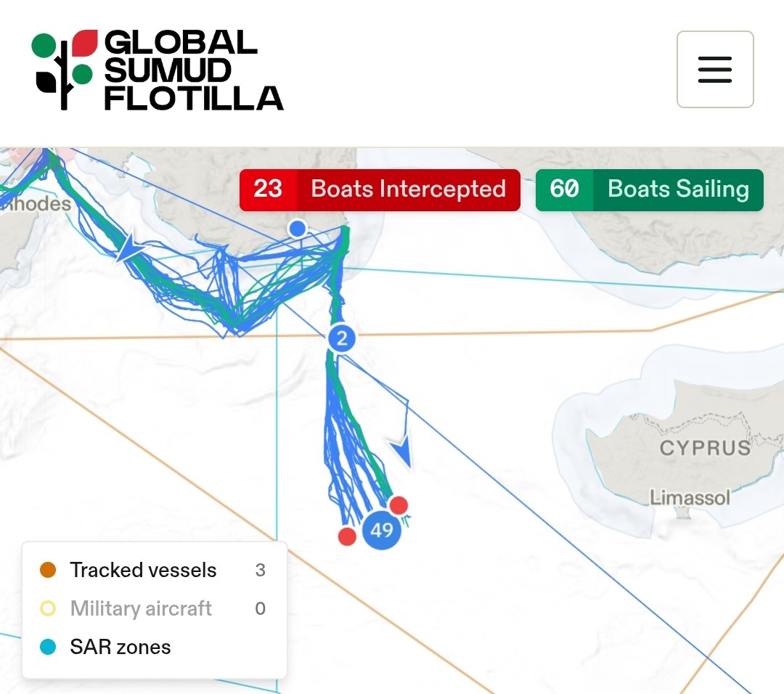Select the cluster marker labeled 49
The width and height of the screenshot is (784, 694).
click(382, 530)
